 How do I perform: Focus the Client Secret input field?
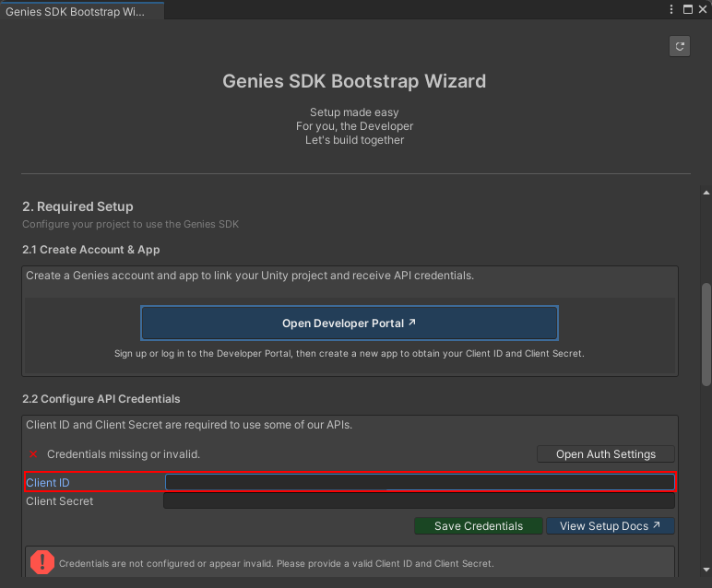(419, 500)
